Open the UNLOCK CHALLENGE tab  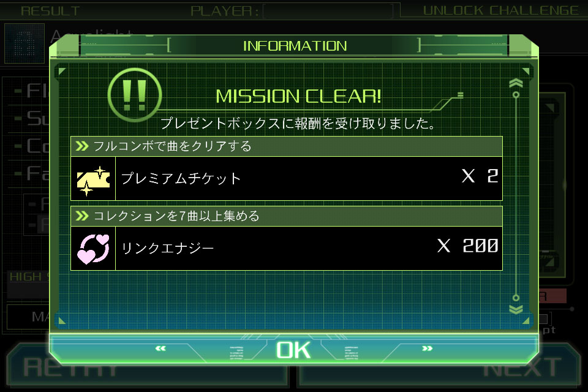pyautogui.click(x=500, y=10)
